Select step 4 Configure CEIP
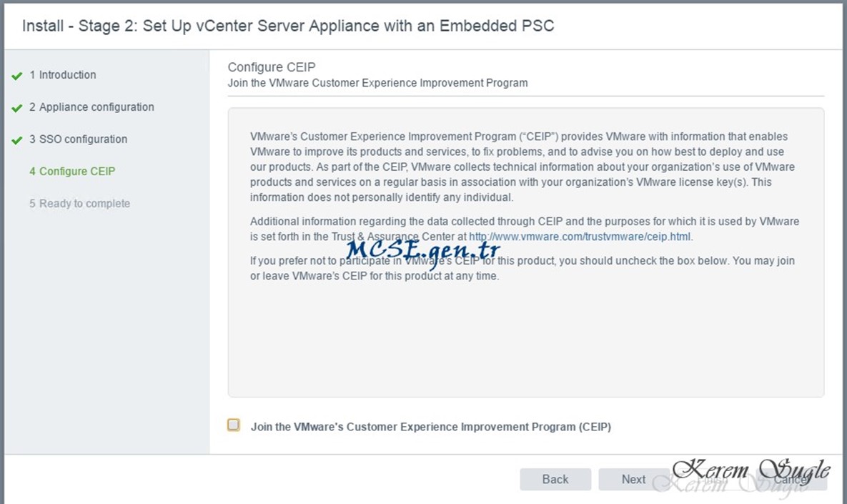 pos(72,172)
